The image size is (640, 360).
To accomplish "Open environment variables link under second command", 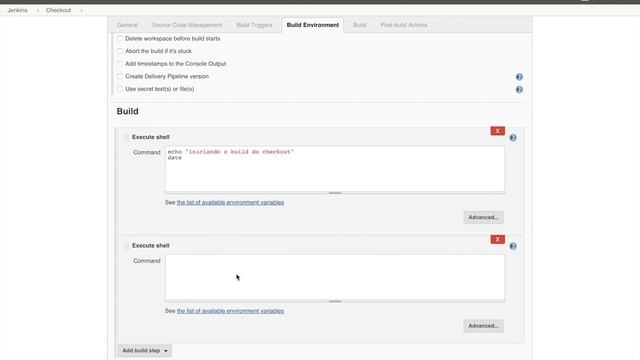I will [230, 311].
